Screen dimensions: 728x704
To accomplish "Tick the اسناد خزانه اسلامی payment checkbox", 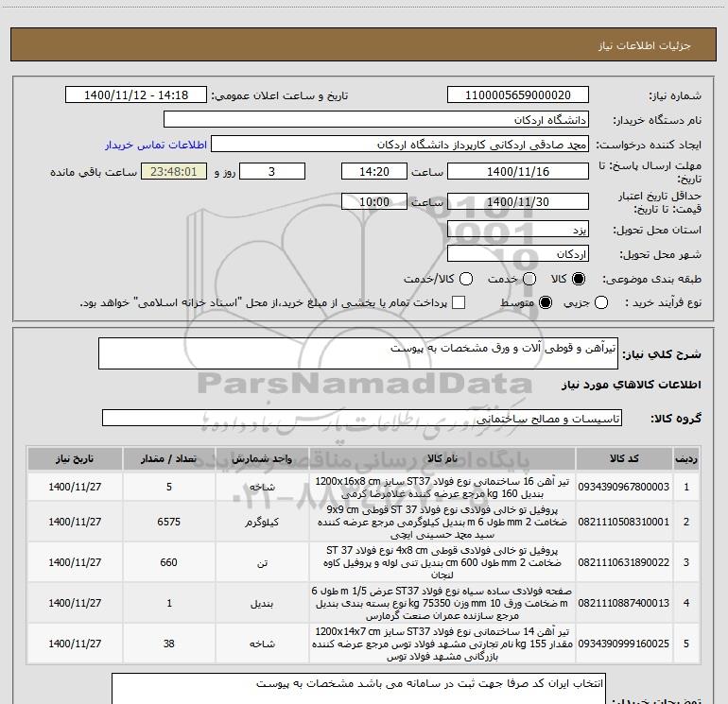I will (459, 302).
